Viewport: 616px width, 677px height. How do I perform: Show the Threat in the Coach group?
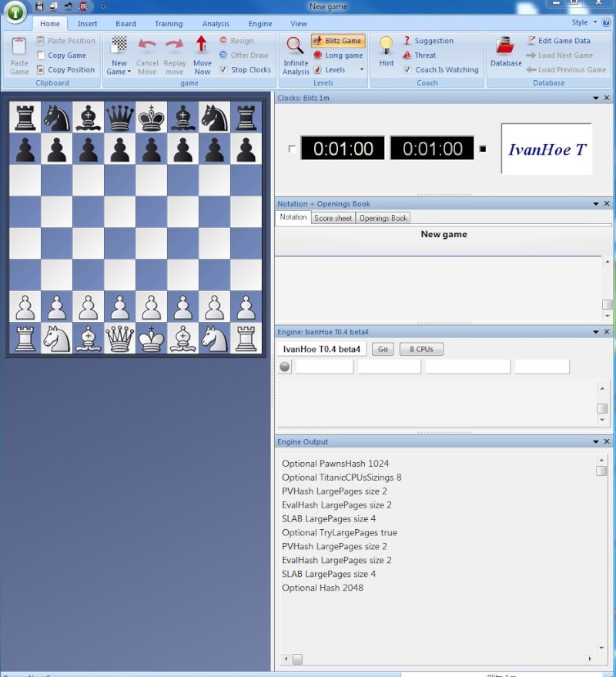pyautogui.click(x=419, y=55)
